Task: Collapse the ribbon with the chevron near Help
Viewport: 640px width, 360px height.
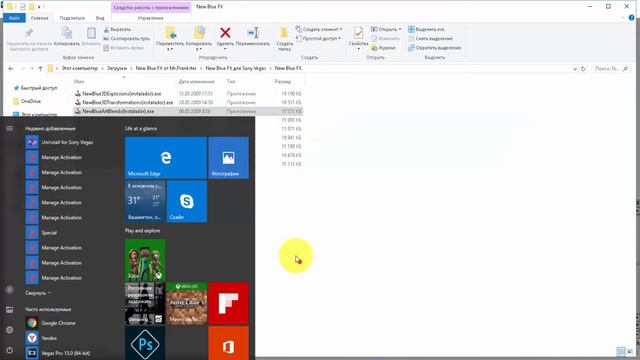Action: pyautogui.click(x=622, y=18)
